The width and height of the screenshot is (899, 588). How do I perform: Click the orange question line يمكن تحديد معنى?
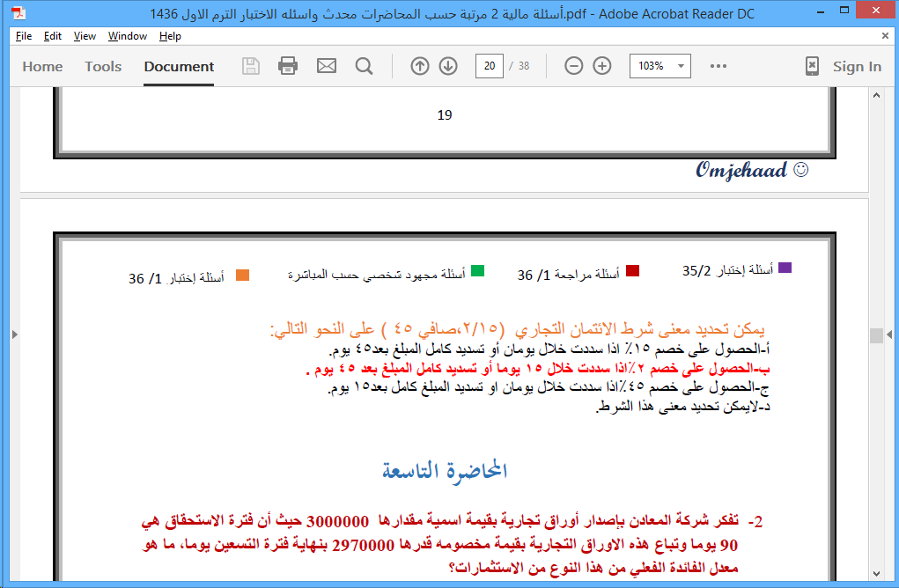click(517, 329)
